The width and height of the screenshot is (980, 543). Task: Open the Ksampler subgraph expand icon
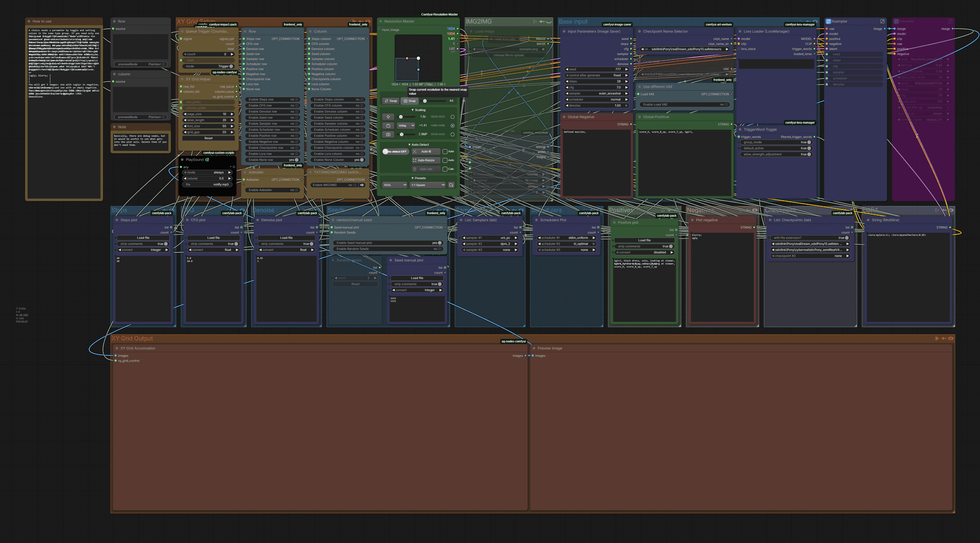tap(883, 21)
